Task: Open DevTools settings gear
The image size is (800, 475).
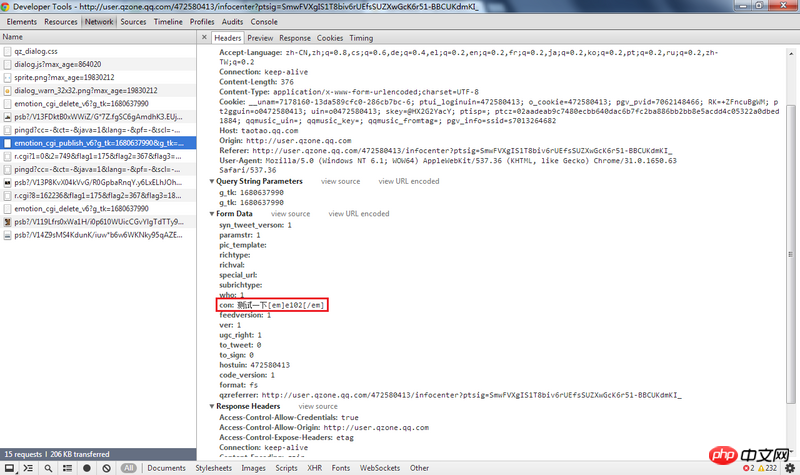Action: (790, 468)
